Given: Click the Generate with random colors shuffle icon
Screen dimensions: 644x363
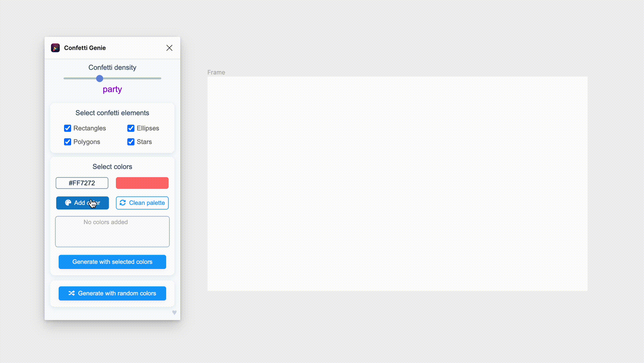Looking at the screenshot, I should (71, 293).
